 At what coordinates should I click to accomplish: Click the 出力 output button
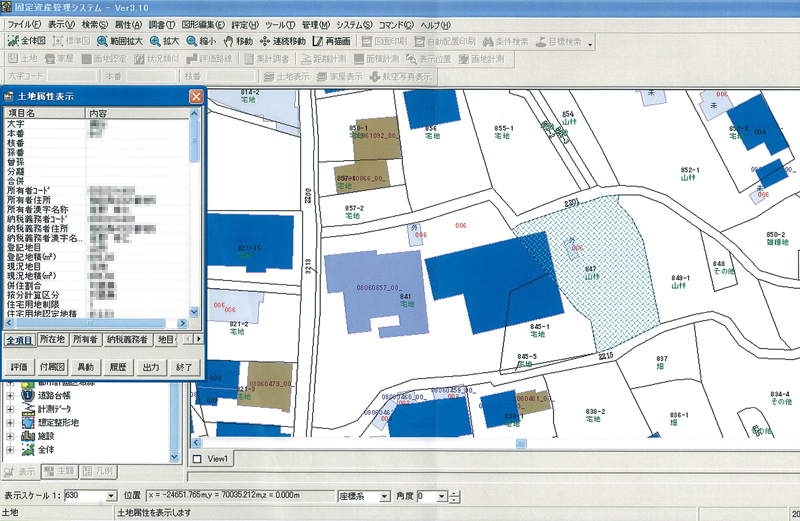(151, 367)
